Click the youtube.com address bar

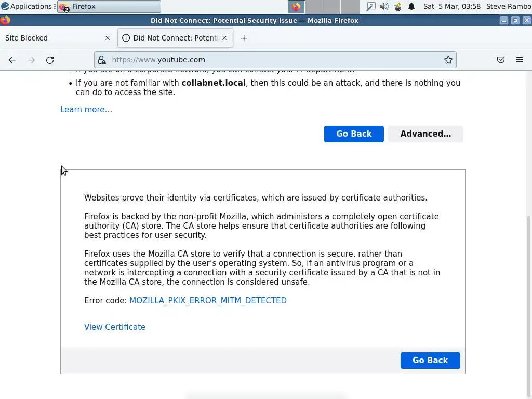[275, 60]
